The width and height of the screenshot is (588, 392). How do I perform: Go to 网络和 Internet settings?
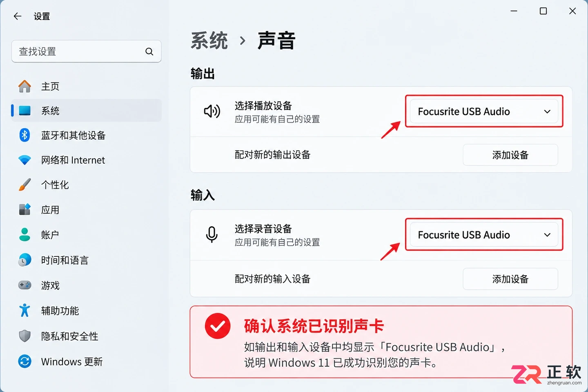[x=86, y=160]
